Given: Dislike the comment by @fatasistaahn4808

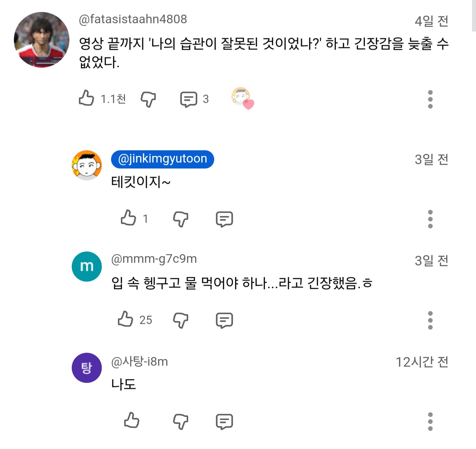Looking at the screenshot, I should [148, 99].
